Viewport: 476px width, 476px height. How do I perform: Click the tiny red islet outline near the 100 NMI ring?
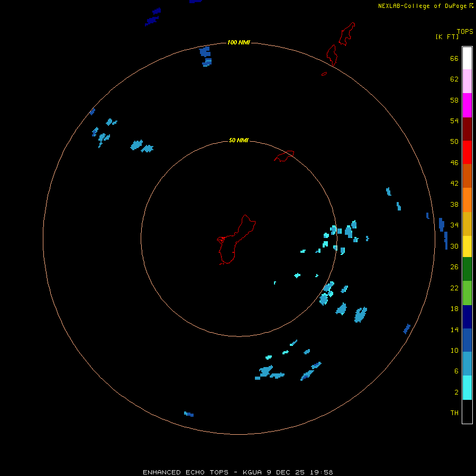[324, 74]
